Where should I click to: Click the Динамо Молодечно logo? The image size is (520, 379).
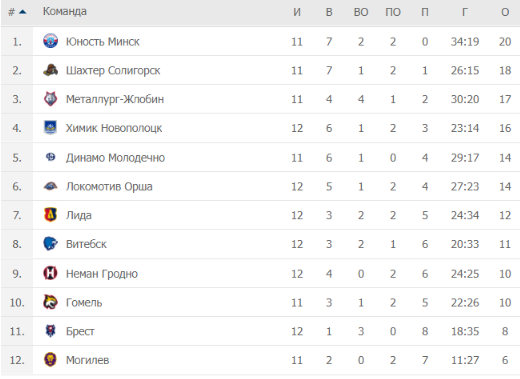[x=50, y=157]
